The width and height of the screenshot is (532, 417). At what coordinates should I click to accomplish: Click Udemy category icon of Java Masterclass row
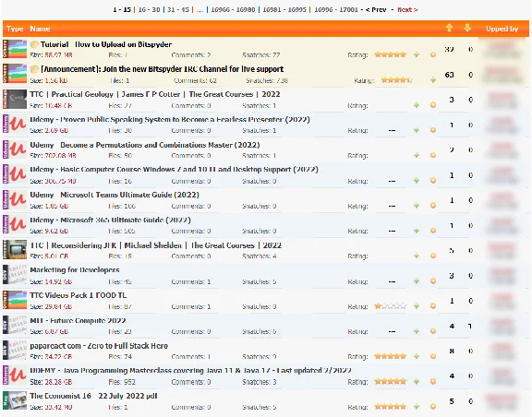click(x=15, y=375)
